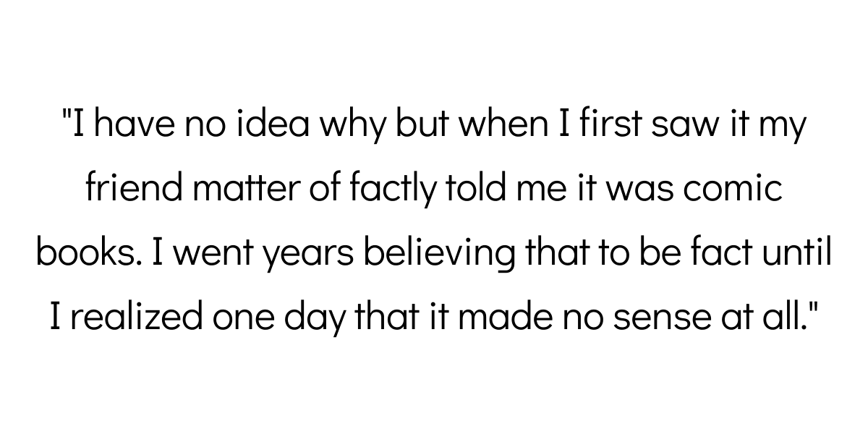Select the word "books" in the quote

pos(75,254)
